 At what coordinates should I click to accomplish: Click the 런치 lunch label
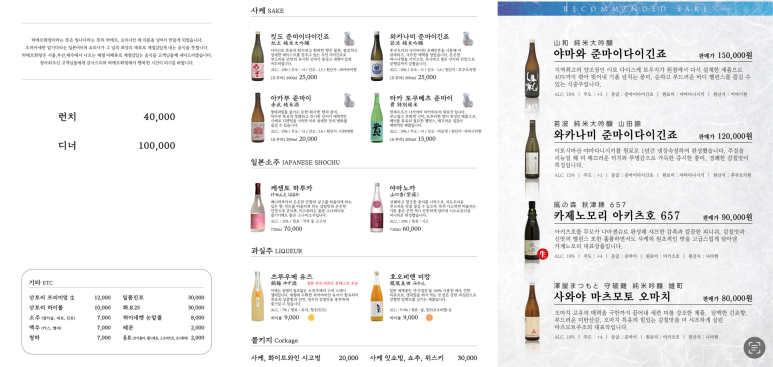[67, 117]
